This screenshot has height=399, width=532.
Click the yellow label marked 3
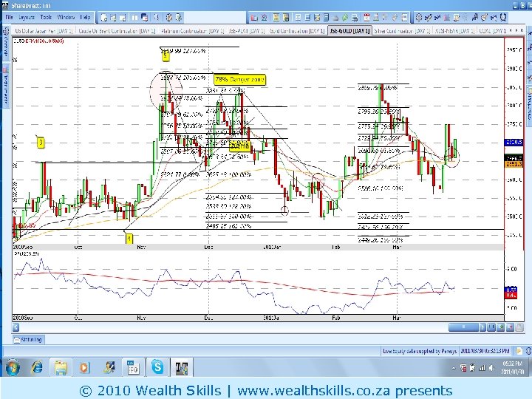(41, 143)
